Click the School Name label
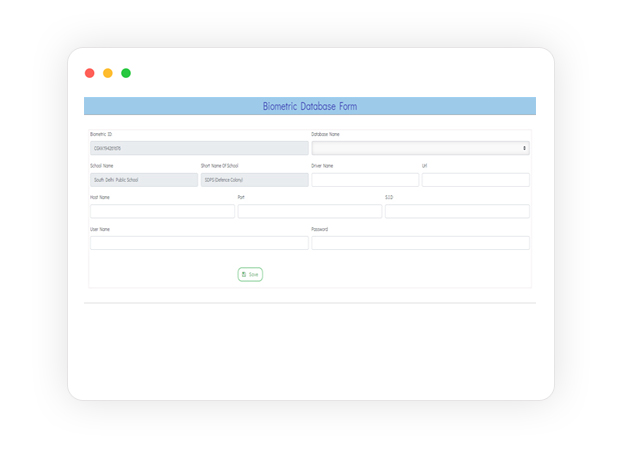The height and width of the screenshot is (450, 622). click(102, 166)
